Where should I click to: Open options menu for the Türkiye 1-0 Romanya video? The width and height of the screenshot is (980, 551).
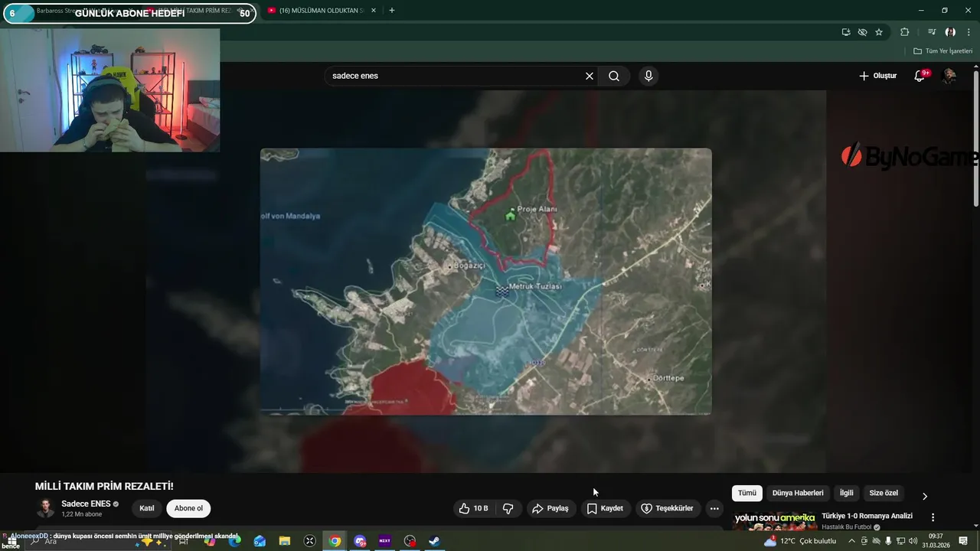point(933,517)
